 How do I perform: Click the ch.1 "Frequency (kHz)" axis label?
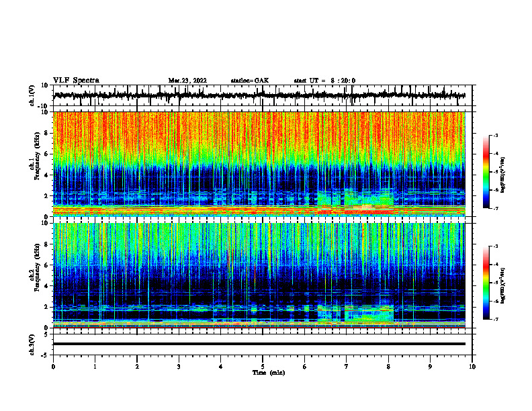coord(37,156)
